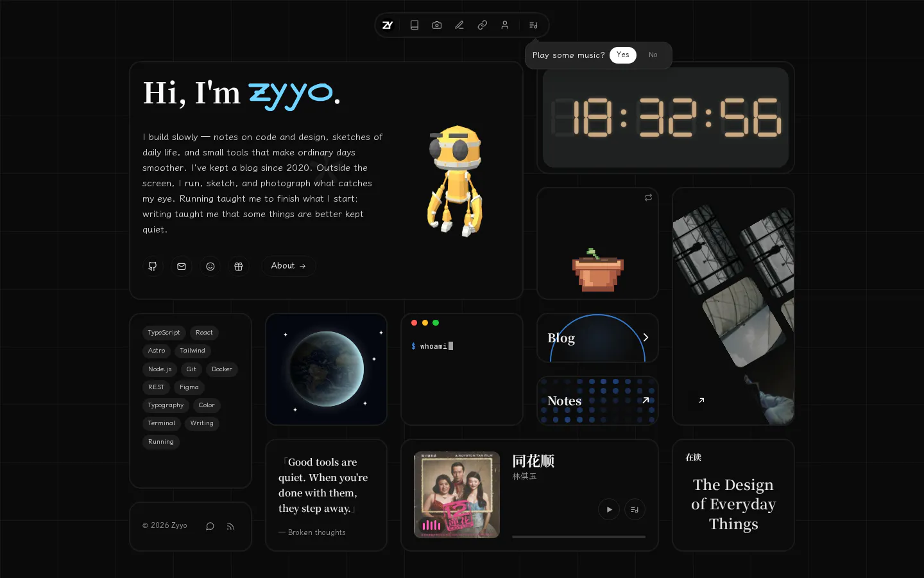Image resolution: width=924 pixels, height=578 pixels.
Task: Open the Blog card
Action: (x=597, y=338)
